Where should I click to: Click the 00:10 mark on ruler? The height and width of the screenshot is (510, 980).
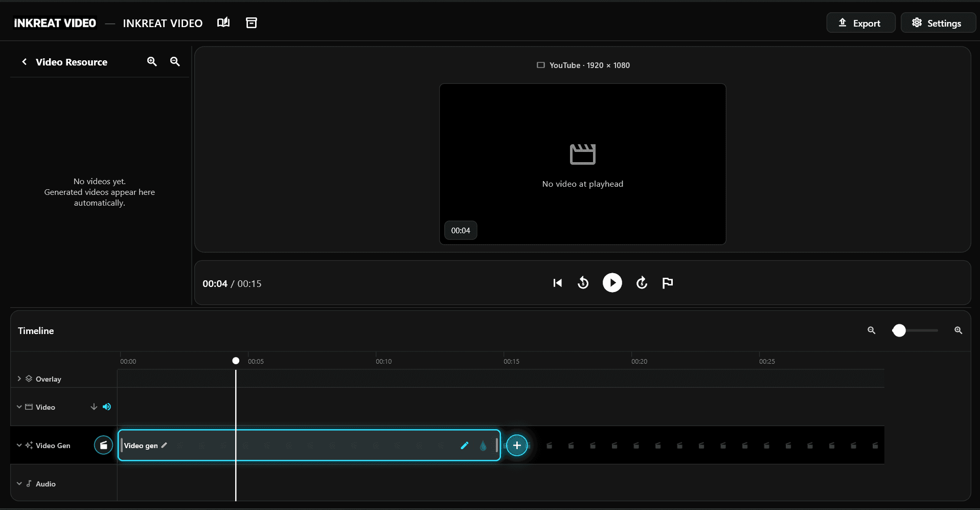click(x=383, y=361)
